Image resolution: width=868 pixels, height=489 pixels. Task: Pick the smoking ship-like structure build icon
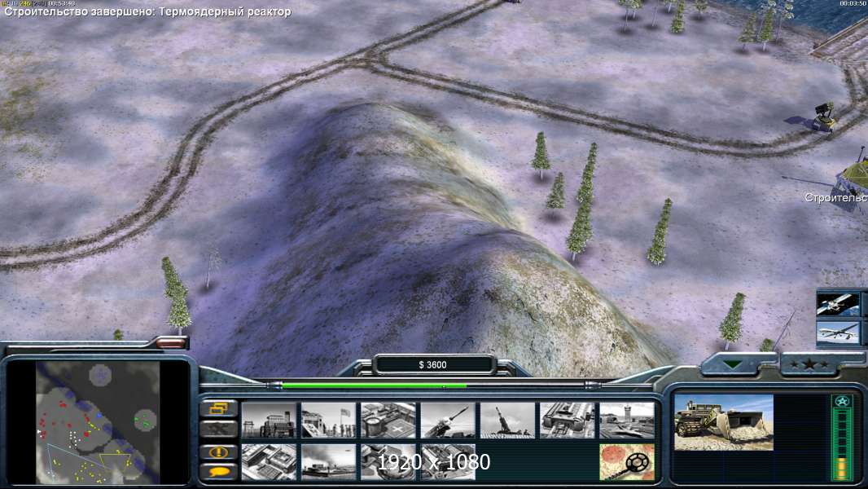point(328,461)
